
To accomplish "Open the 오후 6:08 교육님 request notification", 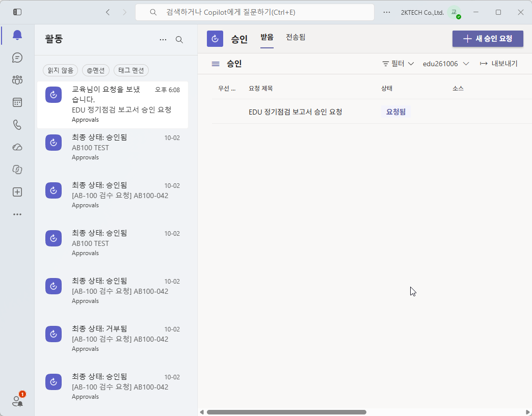I will (113, 105).
